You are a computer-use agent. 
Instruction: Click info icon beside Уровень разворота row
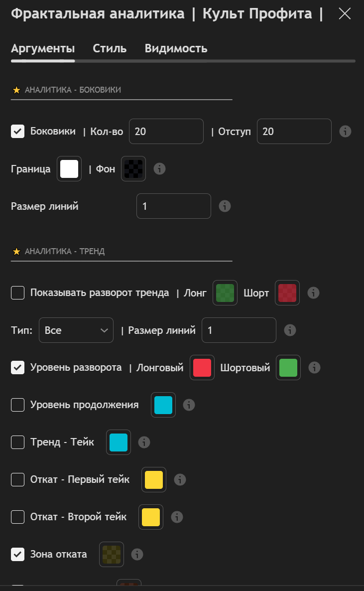point(314,368)
